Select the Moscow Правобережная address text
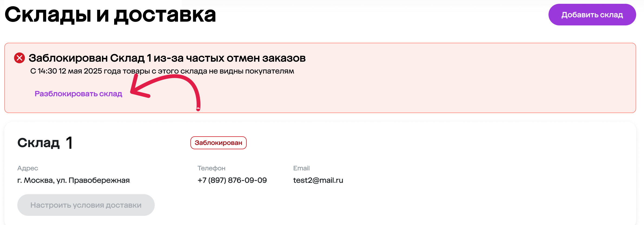The width and height of the screenshot is (644, 225). tap(74, 180)
